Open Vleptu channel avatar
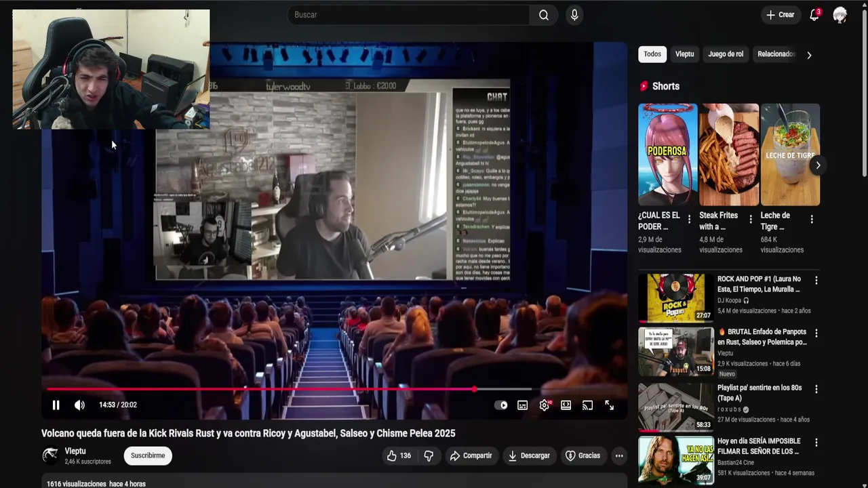Screen dimensions: 868x488 point(50,455)
